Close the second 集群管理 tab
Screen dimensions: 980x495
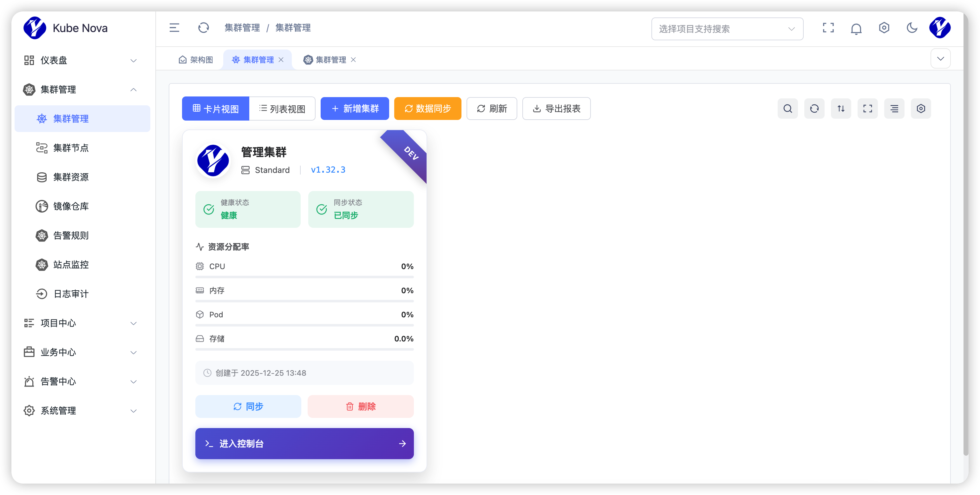click(x=353, y=60)
